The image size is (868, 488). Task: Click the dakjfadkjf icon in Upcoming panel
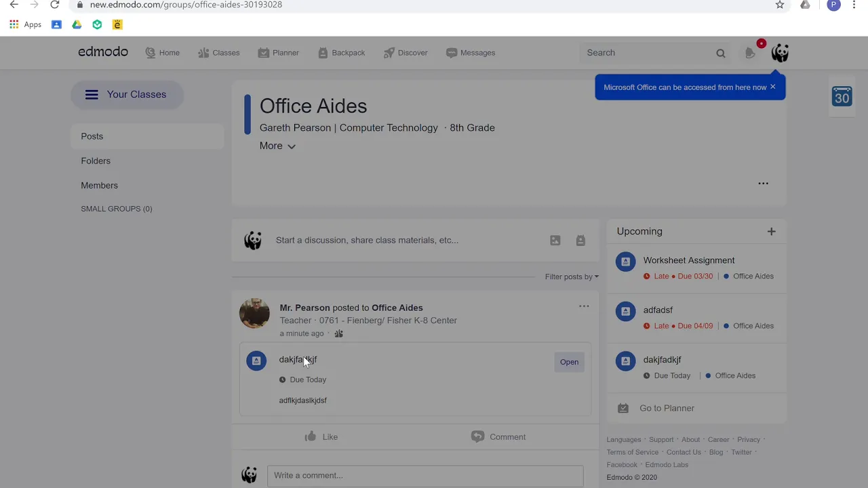point(625,361)
